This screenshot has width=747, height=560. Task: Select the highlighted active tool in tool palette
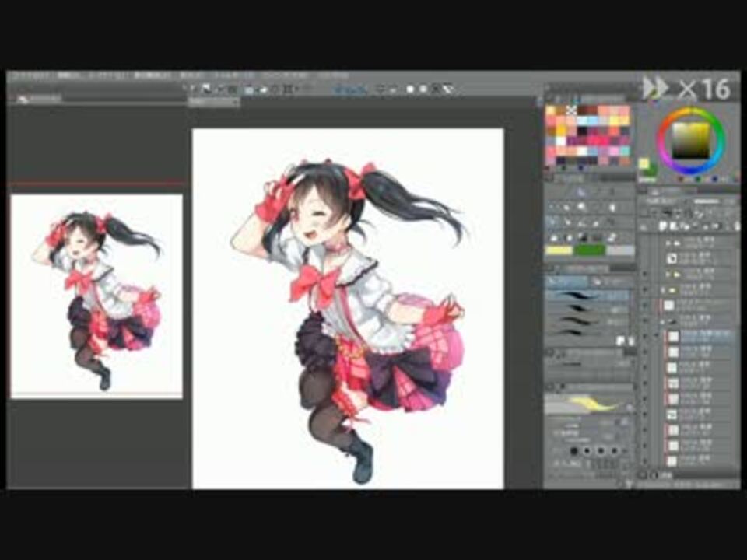point(552,222)
